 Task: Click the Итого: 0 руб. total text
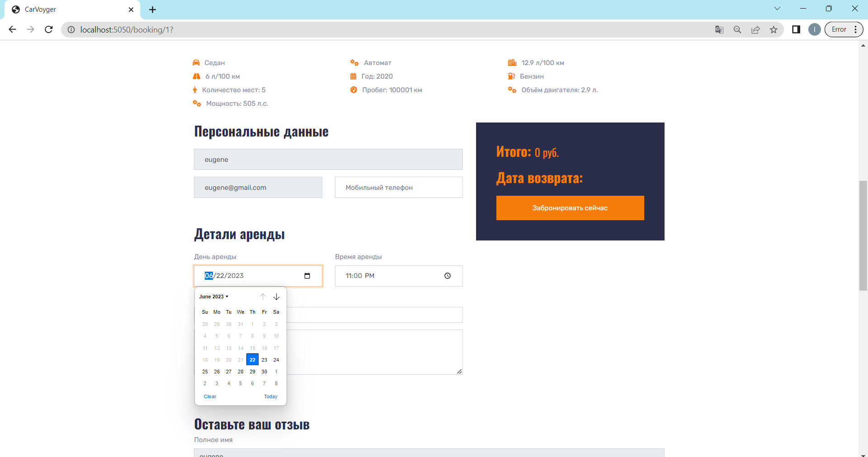[x=527, y=152]
